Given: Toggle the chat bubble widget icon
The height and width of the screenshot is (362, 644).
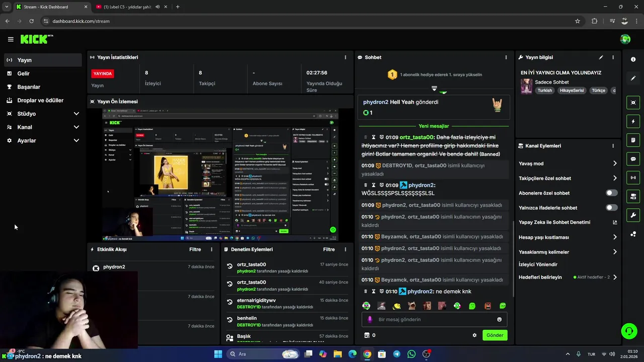Looking at the screenshot, I should pos(633,159).
